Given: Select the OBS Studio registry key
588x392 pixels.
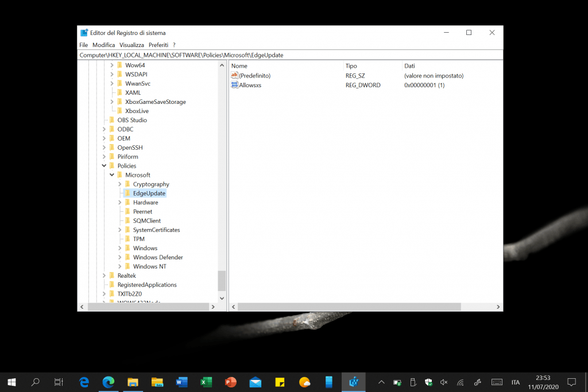Looking at the screenshot, I should [x=131, y=120].
